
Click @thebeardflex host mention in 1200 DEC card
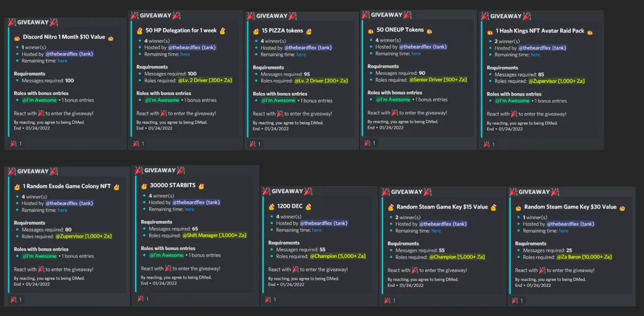coord(324,223)
